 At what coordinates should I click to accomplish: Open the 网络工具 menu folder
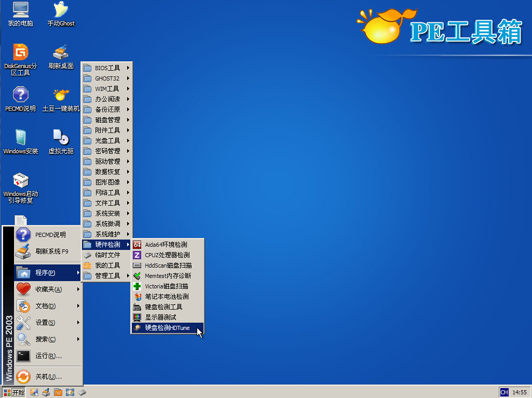tap(106, 193)
